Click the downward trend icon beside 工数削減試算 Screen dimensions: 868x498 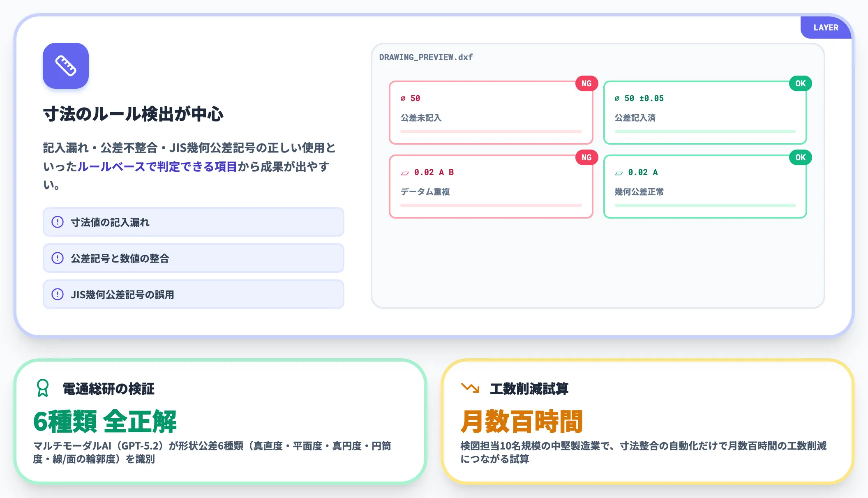[x=470, y=387]
